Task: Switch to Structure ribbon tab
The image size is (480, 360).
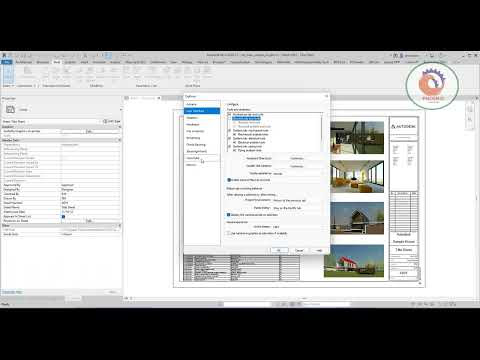Action: [43, 62]
